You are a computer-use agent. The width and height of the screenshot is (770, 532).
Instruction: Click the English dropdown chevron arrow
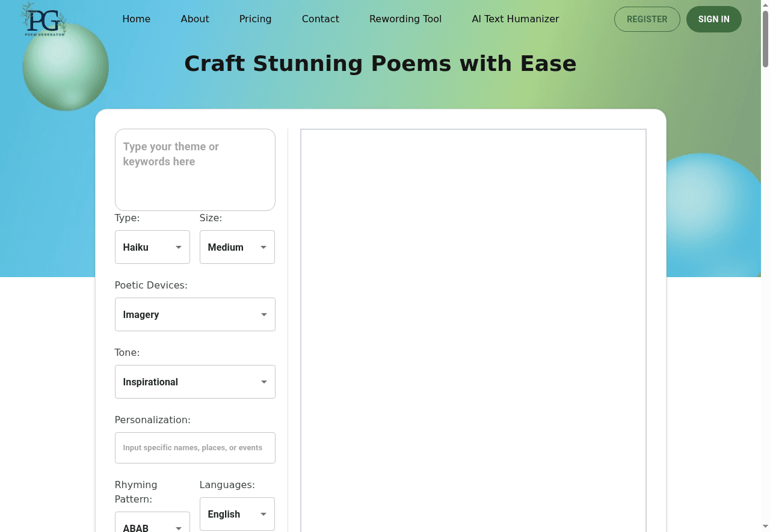pos(263,514)
